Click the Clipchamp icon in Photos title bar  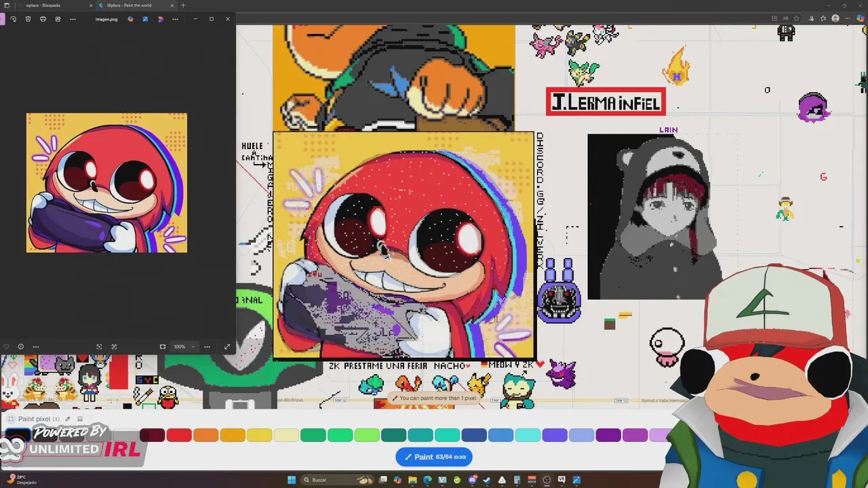click(x=160, y=19)
